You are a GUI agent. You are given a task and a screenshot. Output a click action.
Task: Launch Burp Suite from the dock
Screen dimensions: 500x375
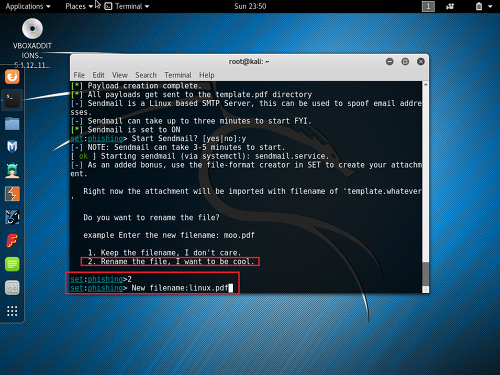(12, 194)
